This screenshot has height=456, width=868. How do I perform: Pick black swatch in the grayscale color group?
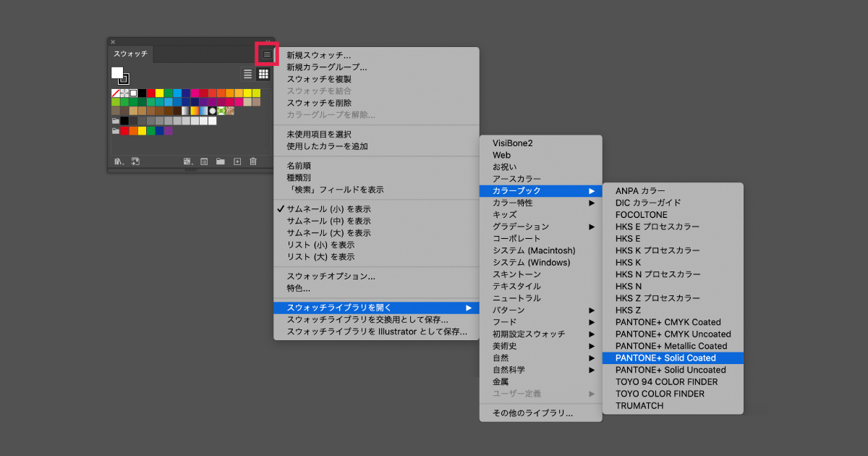(124, 121)
